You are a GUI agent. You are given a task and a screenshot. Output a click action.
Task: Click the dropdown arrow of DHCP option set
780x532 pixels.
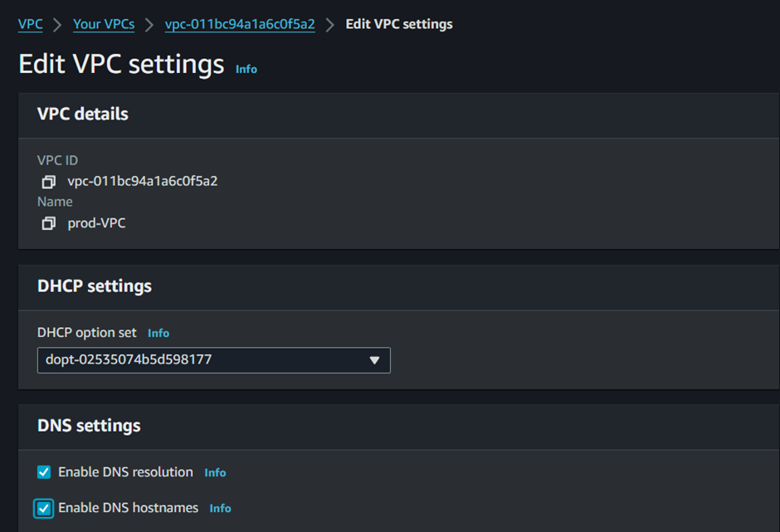coord(374,360)
